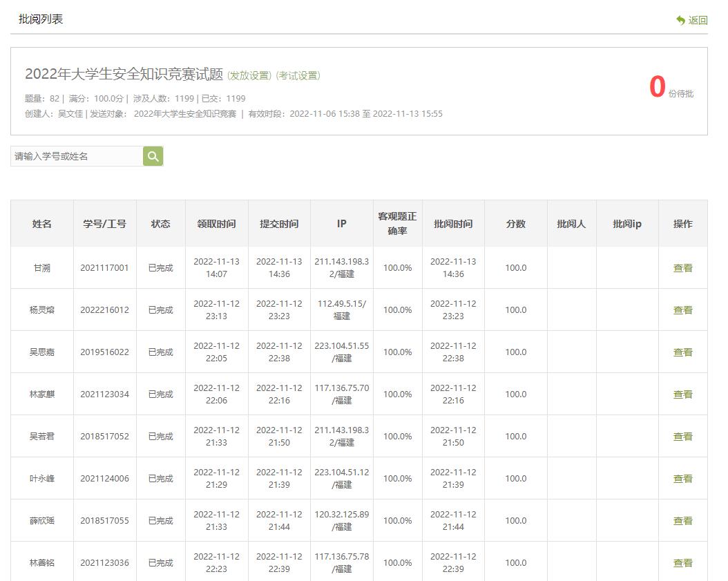Click 查看 in 林善铭's row

(682, 563)
